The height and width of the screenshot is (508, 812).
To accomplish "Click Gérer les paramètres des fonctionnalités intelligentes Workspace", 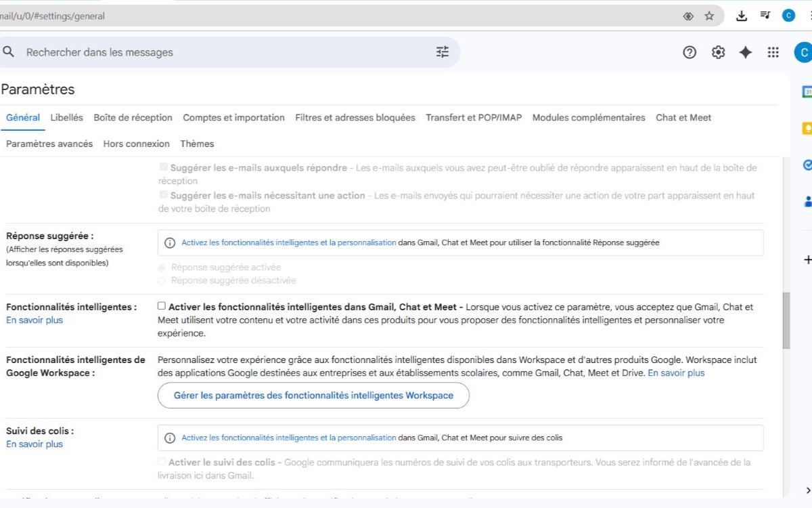I will (313, 395).
